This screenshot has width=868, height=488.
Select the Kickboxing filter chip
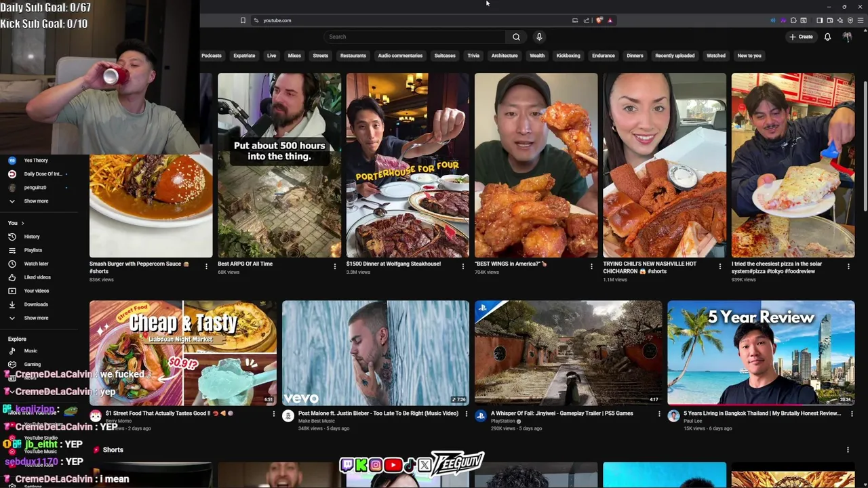[568, 56]
